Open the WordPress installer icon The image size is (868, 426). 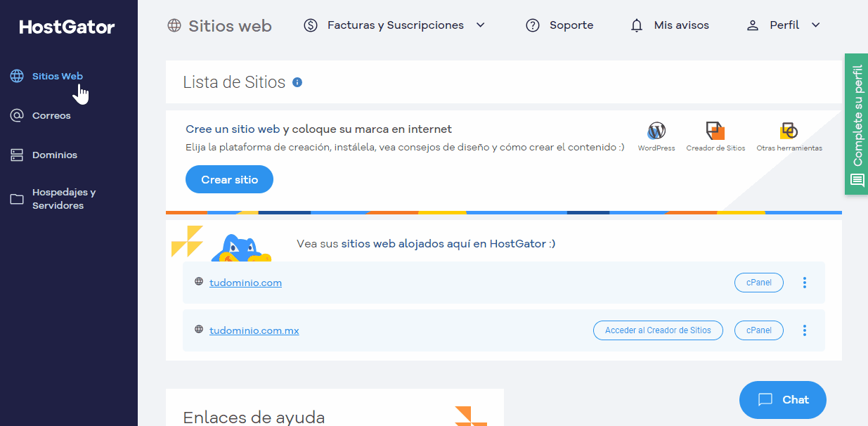point(656,131)
